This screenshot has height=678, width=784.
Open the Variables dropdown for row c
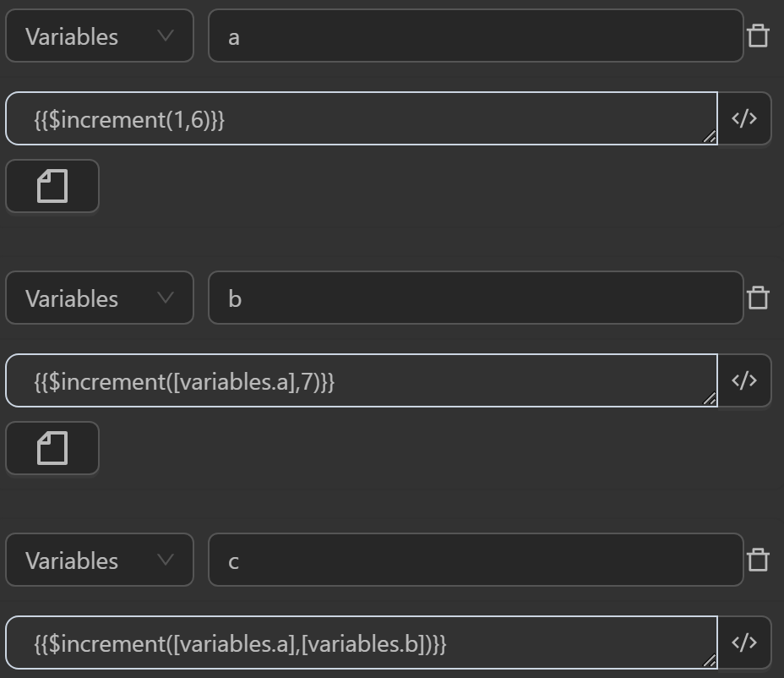100,560
